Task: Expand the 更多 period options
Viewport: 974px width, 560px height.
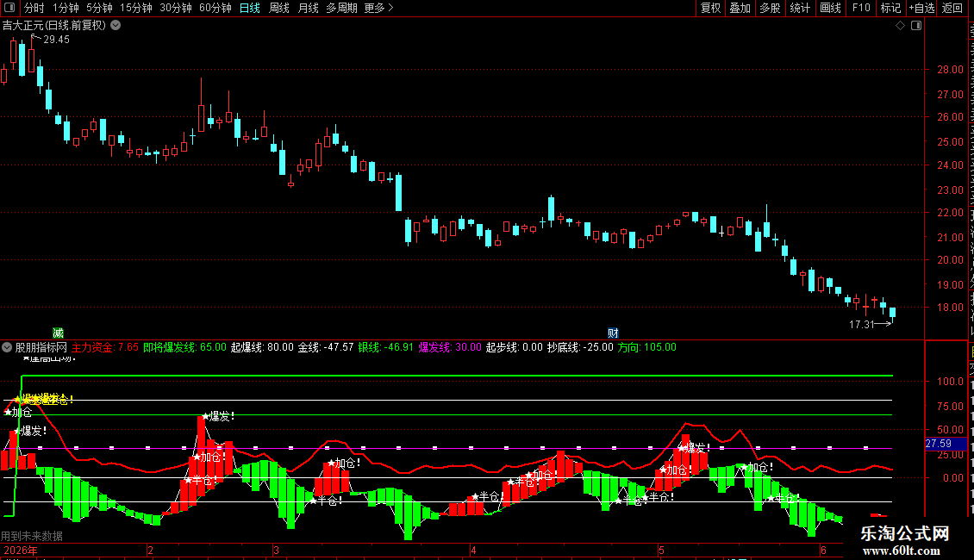Action: coord(379,8)
